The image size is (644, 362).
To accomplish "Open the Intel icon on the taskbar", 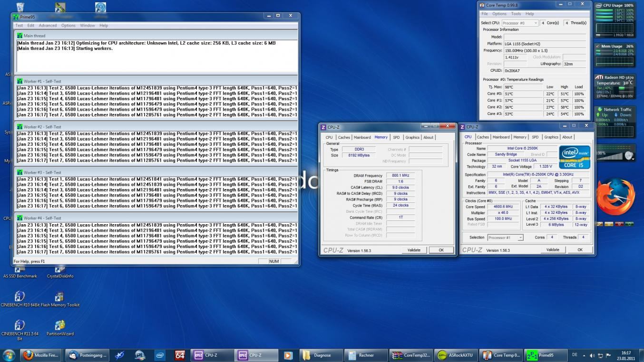I will [x=160, y=355].
